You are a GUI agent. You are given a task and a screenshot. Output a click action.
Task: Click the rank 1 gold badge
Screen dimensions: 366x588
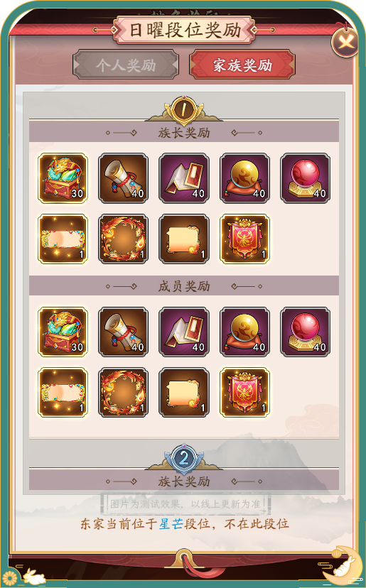click(x=184, y=109)
